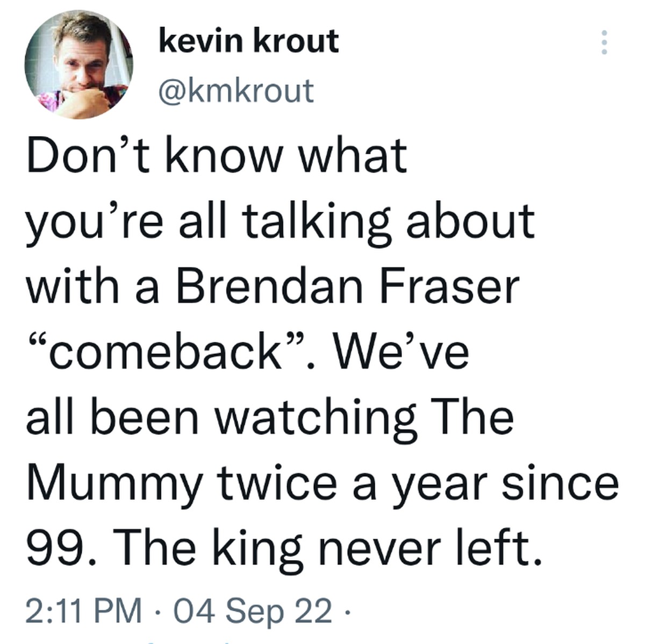Click "Don't know what" first tweet line
This screenshot has width=645, height=644.
click(x=217, y=155)
